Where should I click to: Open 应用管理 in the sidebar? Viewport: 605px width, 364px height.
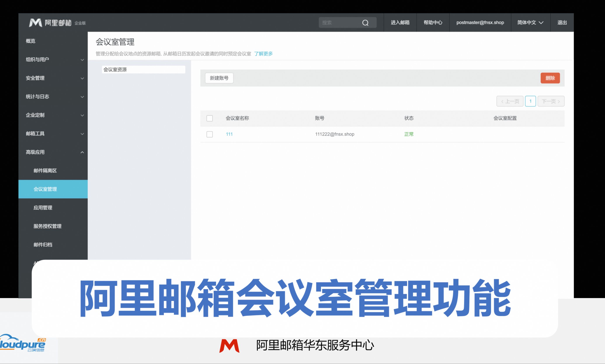point(43,207)
